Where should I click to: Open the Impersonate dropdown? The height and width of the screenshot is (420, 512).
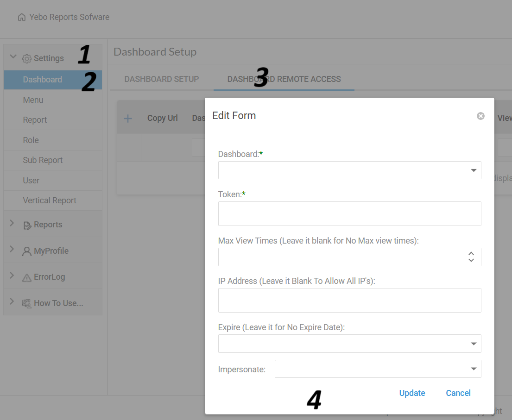474,369
